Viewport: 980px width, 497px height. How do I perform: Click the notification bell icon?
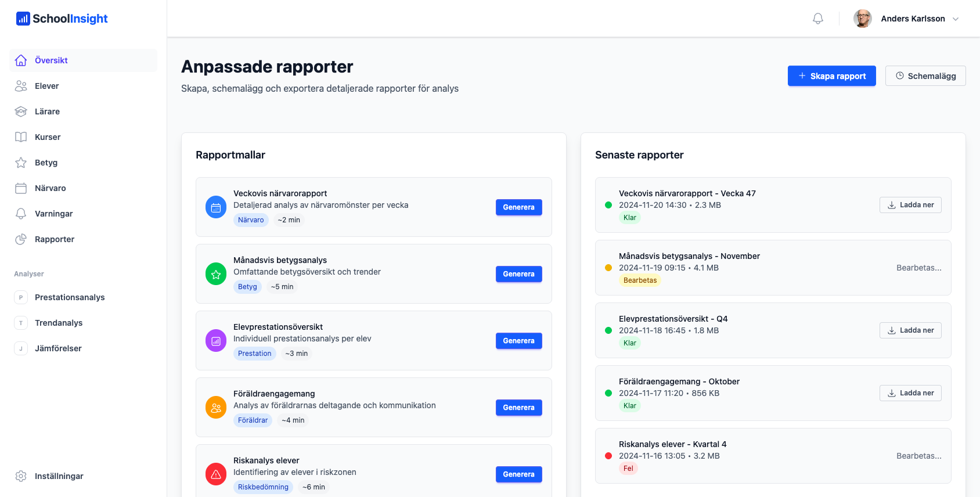817,19
